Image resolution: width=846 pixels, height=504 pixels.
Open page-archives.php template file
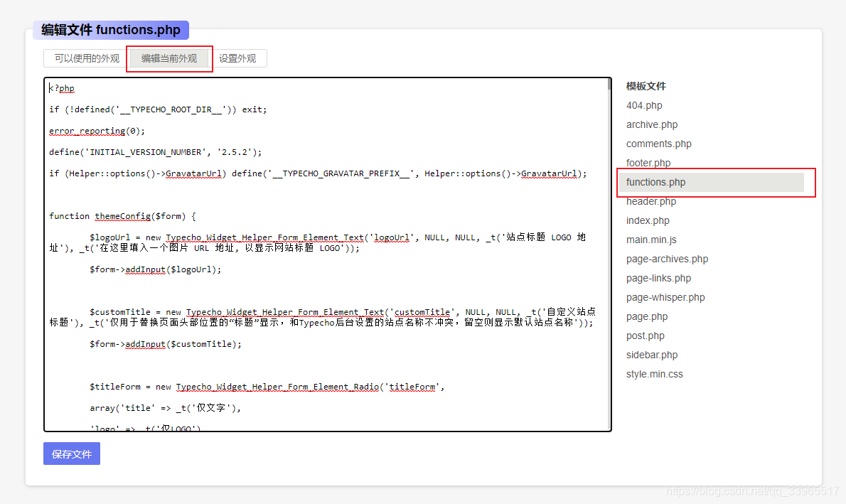(667, 259)
